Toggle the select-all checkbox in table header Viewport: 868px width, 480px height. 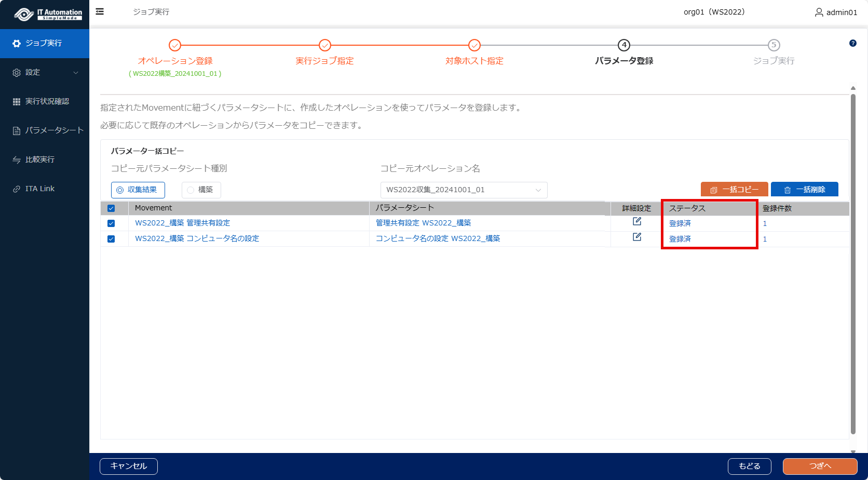(111, 208)
